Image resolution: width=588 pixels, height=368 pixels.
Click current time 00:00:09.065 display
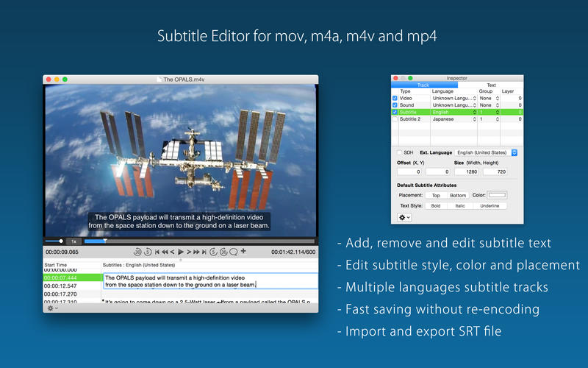(x=62, y=252)
